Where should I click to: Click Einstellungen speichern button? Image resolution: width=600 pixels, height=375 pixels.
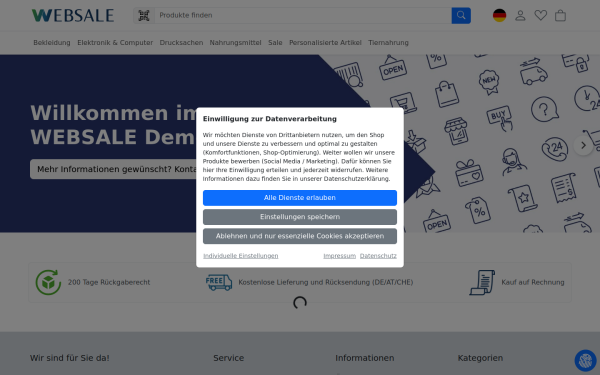[x=300, y=217]
